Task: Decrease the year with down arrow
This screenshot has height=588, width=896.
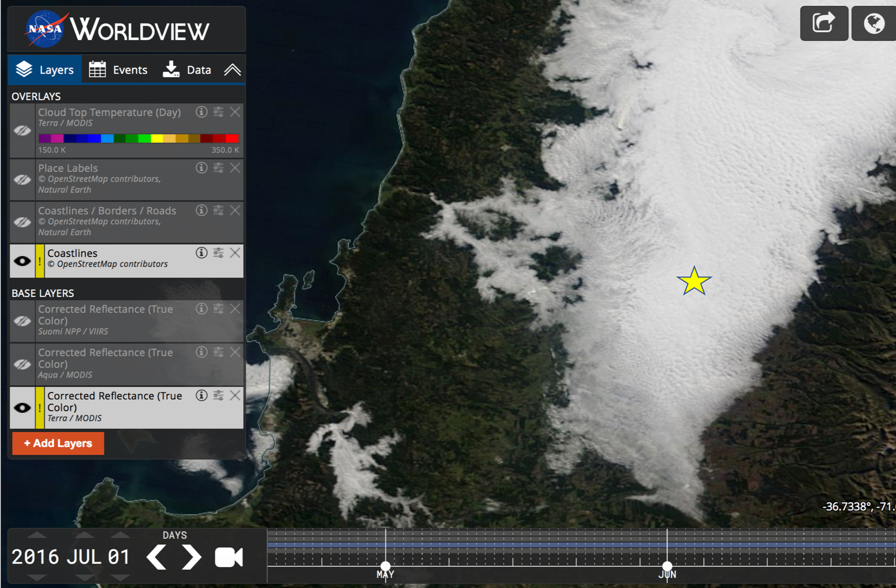Action: (x=37, y=578)
